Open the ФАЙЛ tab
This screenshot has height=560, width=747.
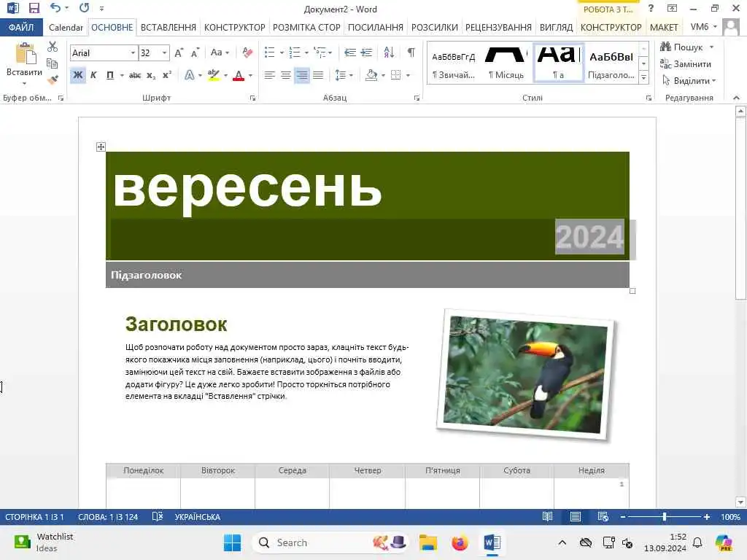click(21, 27)
